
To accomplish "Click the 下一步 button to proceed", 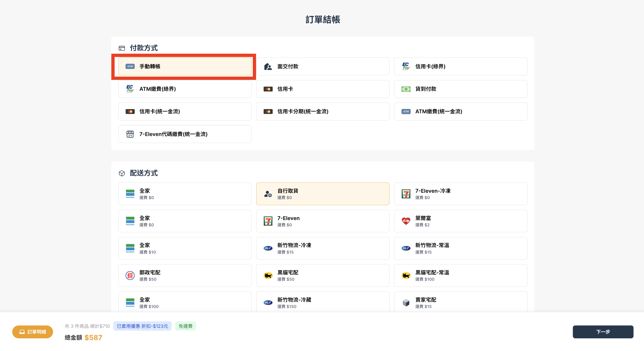I will click(x=603, y=332).
